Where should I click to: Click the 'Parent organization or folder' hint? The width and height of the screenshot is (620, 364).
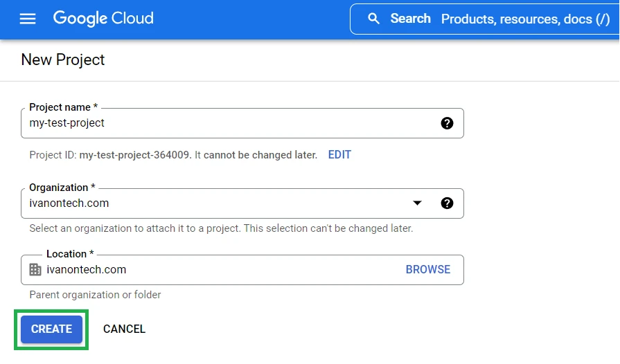click(95, 295)
